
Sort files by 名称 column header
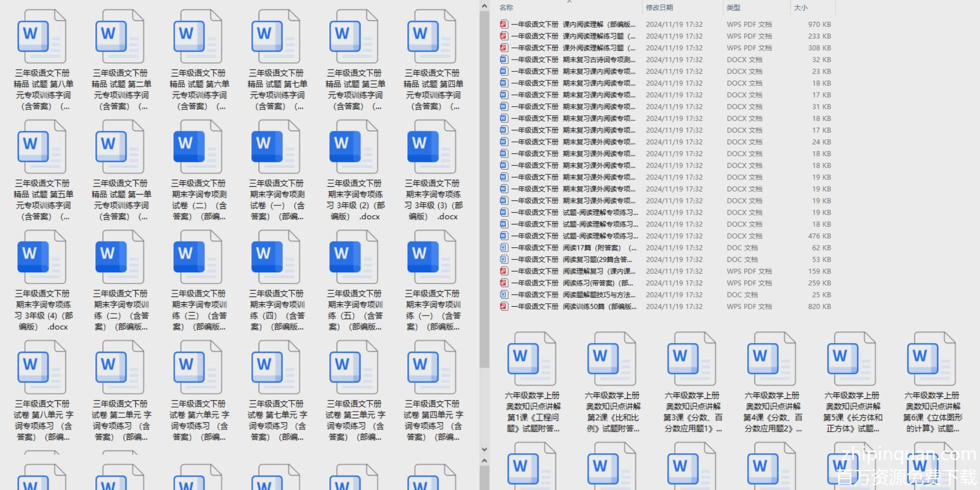click(506, 8)
